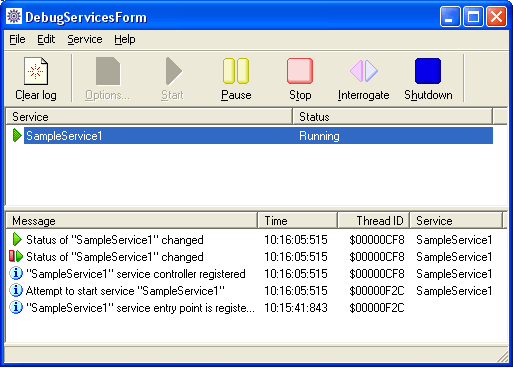This screenshot has height=368, width=513.
Task: Click the blue Shutdown icon
Action: tap(428, 71)
